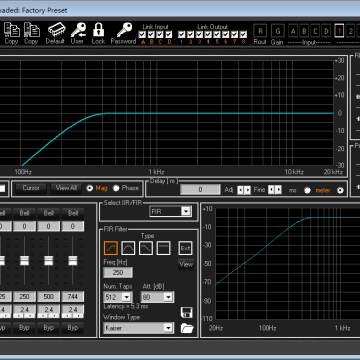
Task: Select input channel B button
Action: pyautogui.click(x=304, y=31)
